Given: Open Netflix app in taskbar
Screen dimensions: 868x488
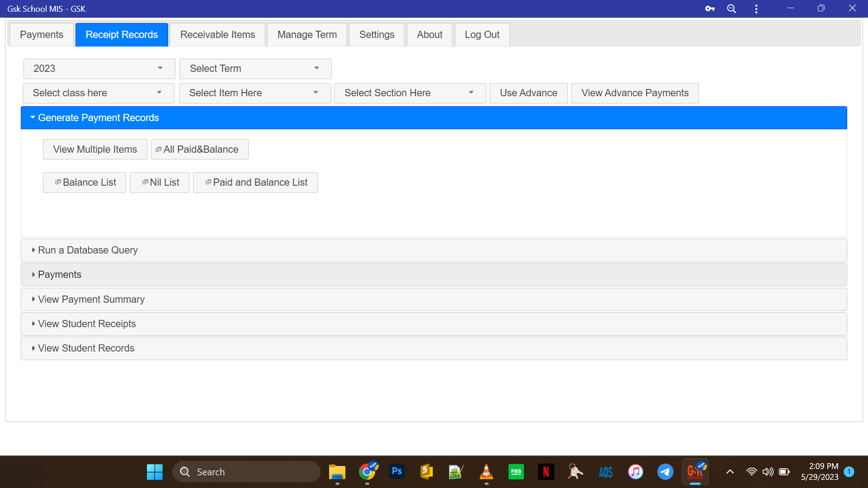Looking at the screenshot, I should (x=546, y=472).
